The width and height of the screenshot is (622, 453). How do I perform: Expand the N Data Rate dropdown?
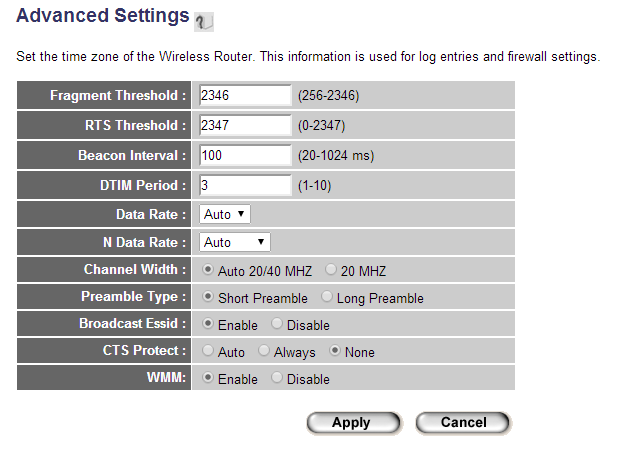(234, 242)
